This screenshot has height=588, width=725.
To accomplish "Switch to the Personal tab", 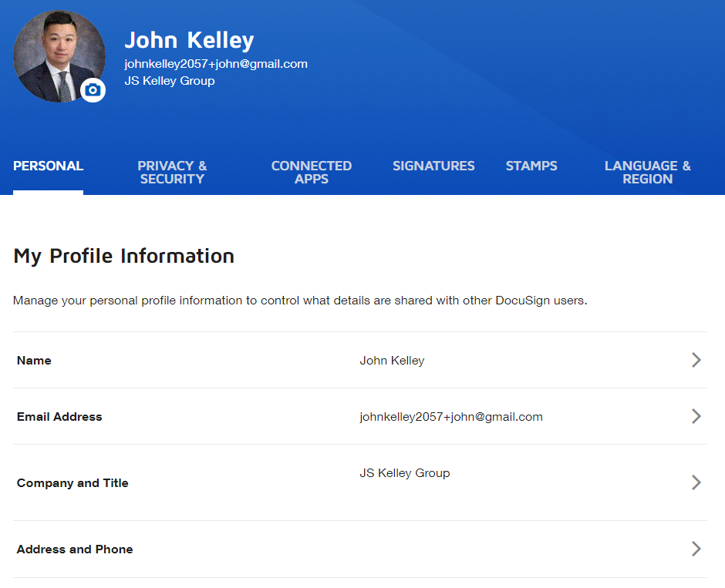I will click(48, 166).
